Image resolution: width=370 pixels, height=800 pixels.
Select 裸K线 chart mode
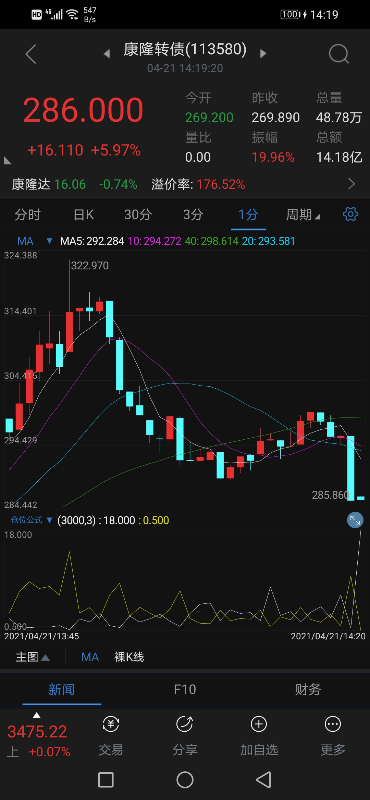point(129,657)
